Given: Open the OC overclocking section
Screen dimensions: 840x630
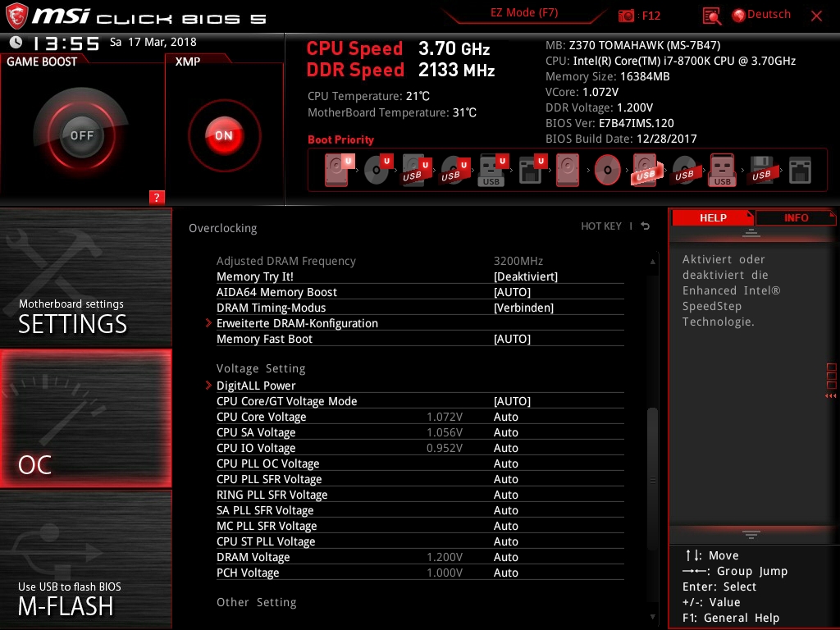Looking at the screenshot, I should click(x=85, y=418).
